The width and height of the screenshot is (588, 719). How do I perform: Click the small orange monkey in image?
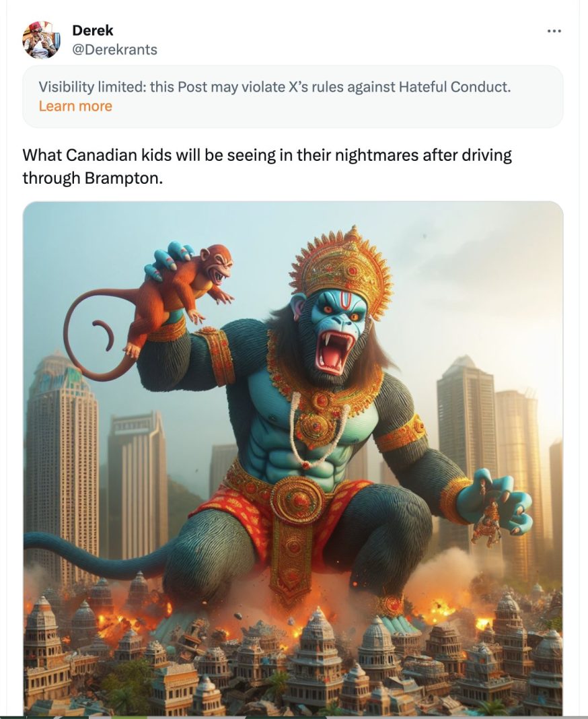[x=183, y=294]
